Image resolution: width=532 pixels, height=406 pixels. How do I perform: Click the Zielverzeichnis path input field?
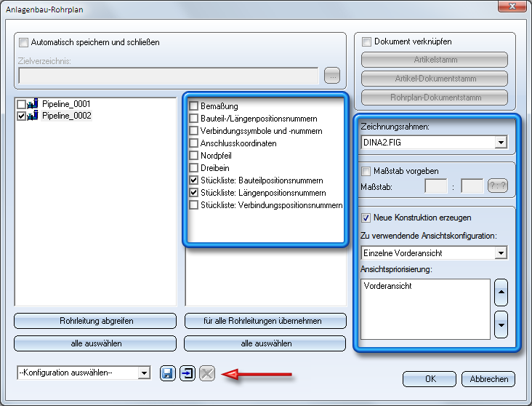[169, 76]
